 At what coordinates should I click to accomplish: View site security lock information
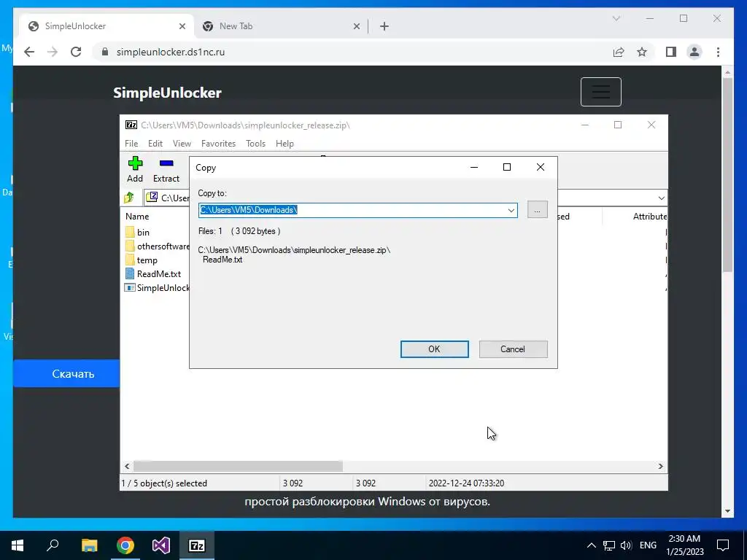click(105, 52)
